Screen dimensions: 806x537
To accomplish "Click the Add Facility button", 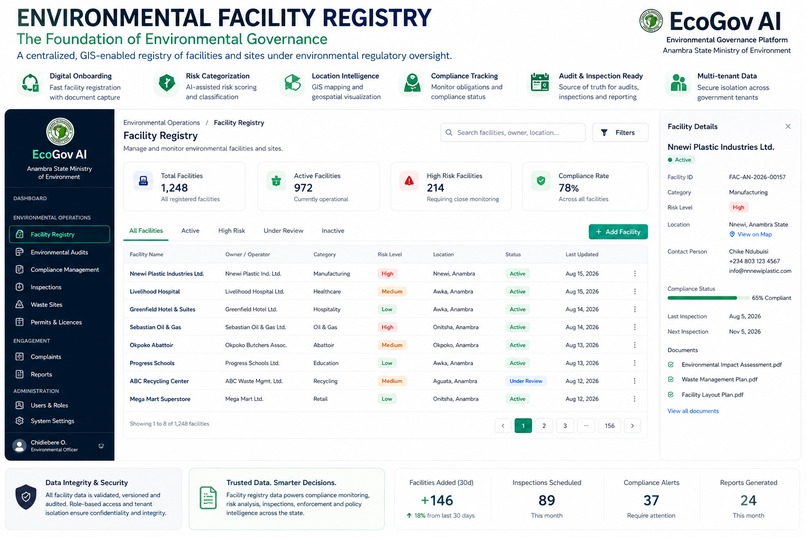I will pos(618,232).
